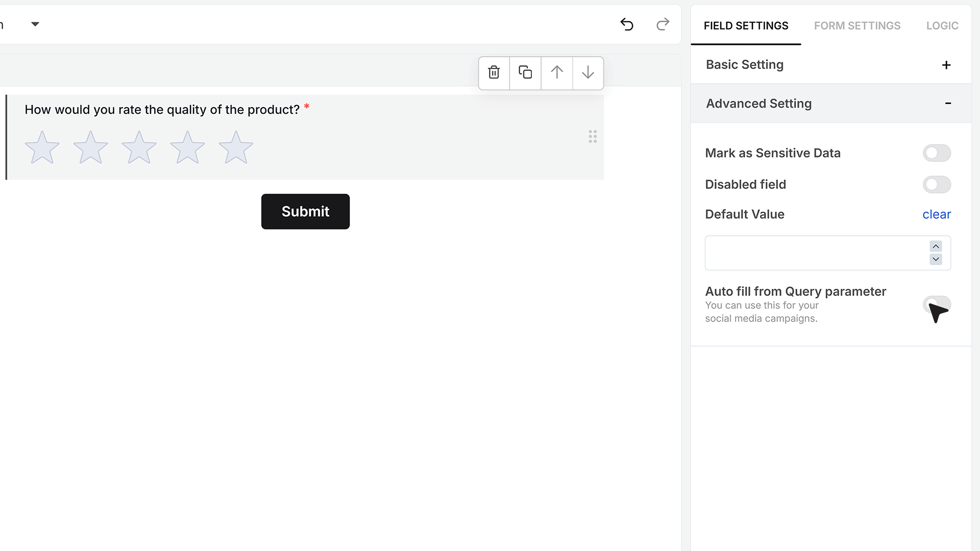Screen dimensions: 980x551
Task: Open the Logic tab
Action: [x=942, y=26]
